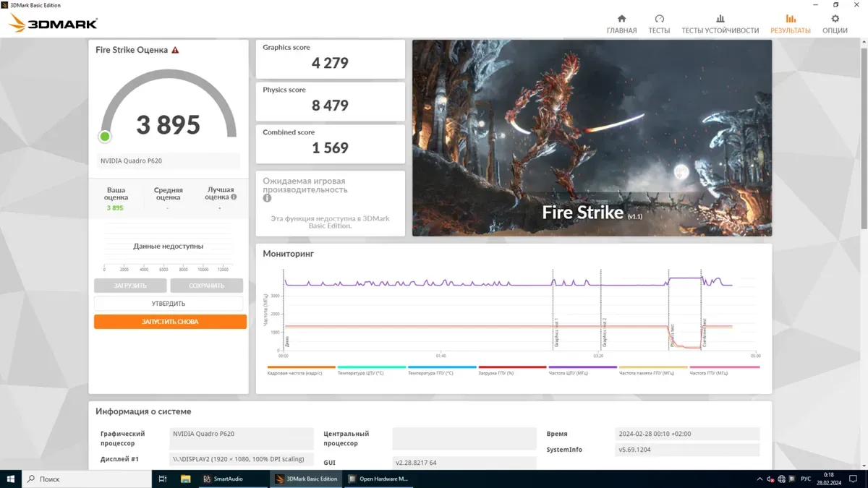Run benchmark again with ЗАПУСТИТЬ СНОВА
This screenshot has height=488, width=868.
170,322
